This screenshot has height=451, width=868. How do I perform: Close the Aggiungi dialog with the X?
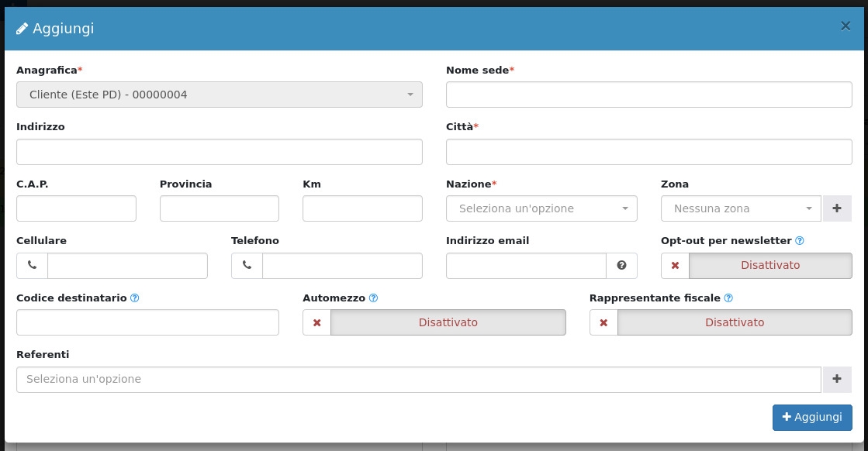tap(846, 26)
